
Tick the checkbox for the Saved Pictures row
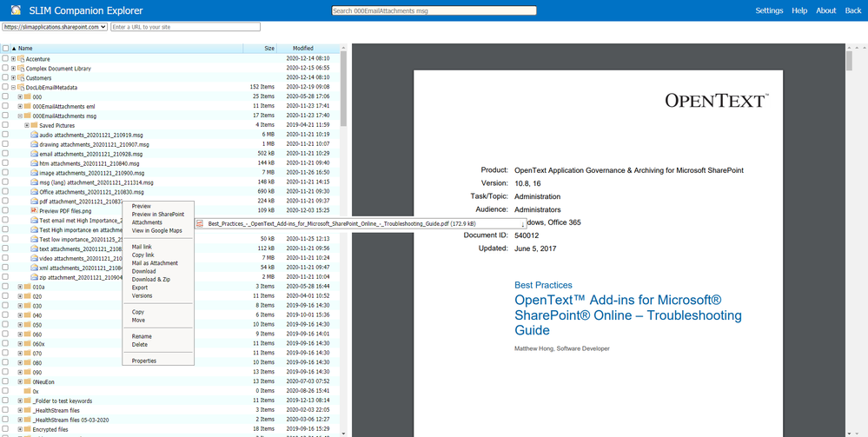(x=5, y=125)
